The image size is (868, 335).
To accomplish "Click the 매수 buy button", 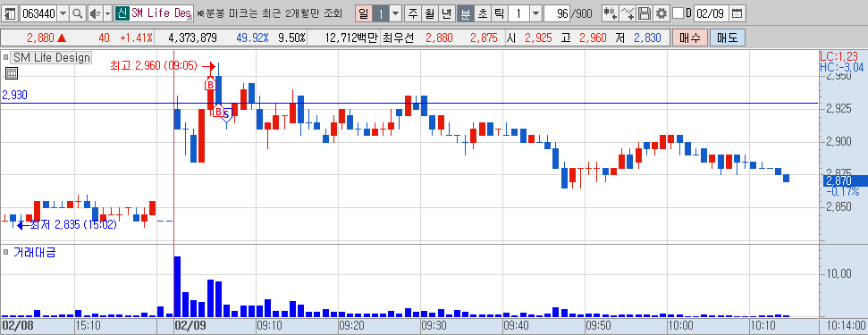I will click(x=690, y=38).
